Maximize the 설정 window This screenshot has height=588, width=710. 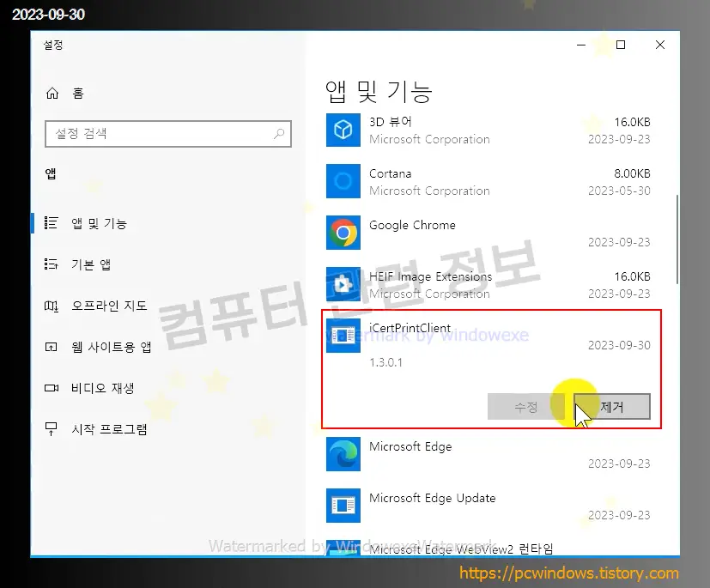click(x=621, y=45)
